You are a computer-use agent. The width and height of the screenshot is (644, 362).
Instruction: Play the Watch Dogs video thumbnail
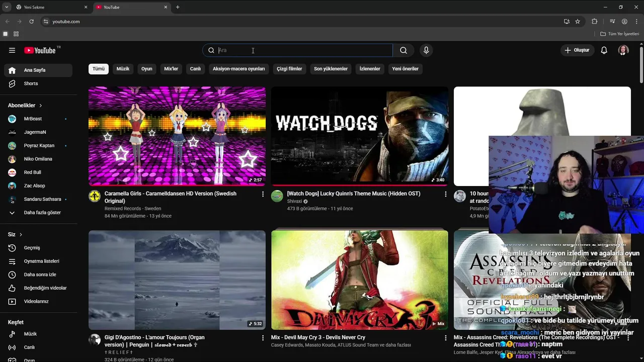[360, 136]
